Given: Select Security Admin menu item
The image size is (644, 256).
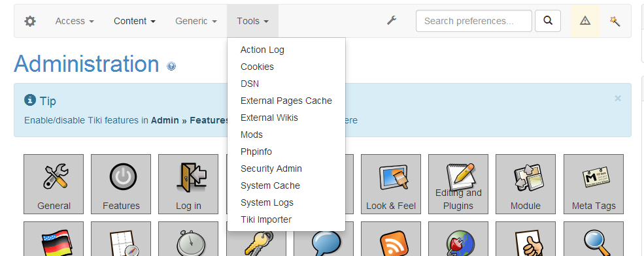Looking at the screenshot, I should point(286,168).
